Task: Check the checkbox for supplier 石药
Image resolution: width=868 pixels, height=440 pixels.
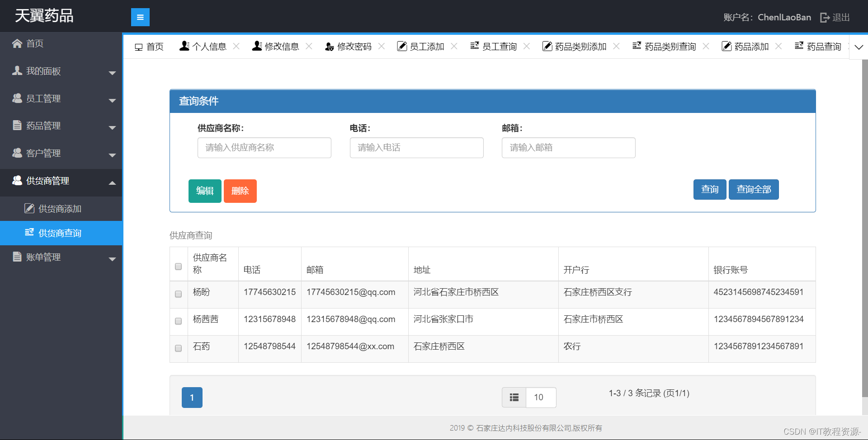Action: [x=178, y=348]
